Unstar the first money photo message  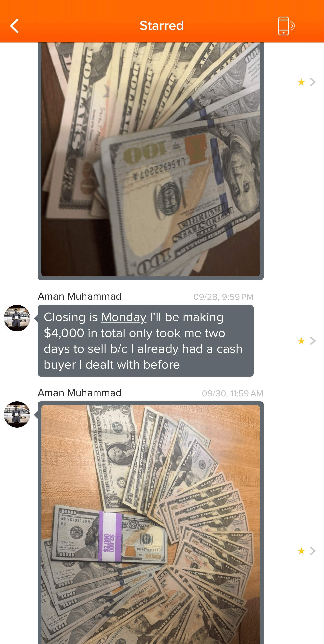pos(301,82)
